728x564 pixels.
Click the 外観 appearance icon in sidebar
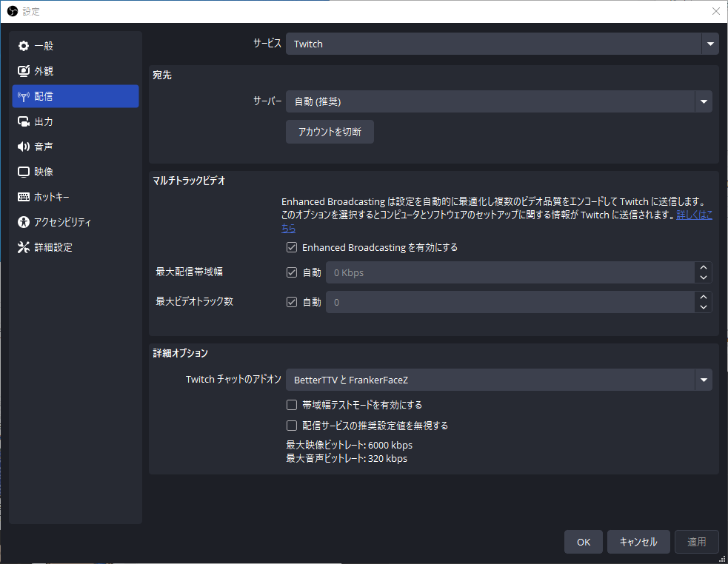[24, 71]
